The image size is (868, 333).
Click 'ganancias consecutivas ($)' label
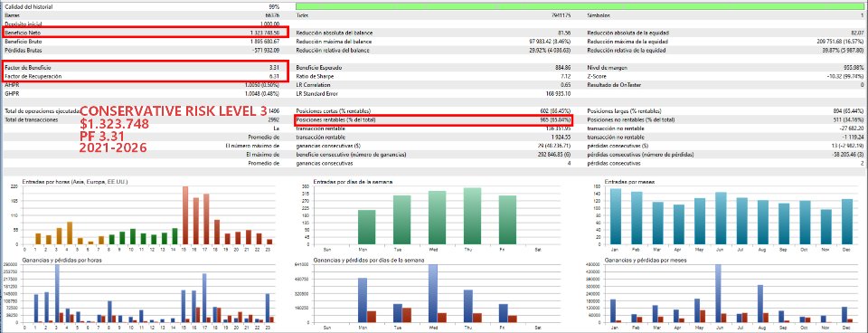point(327,146)
